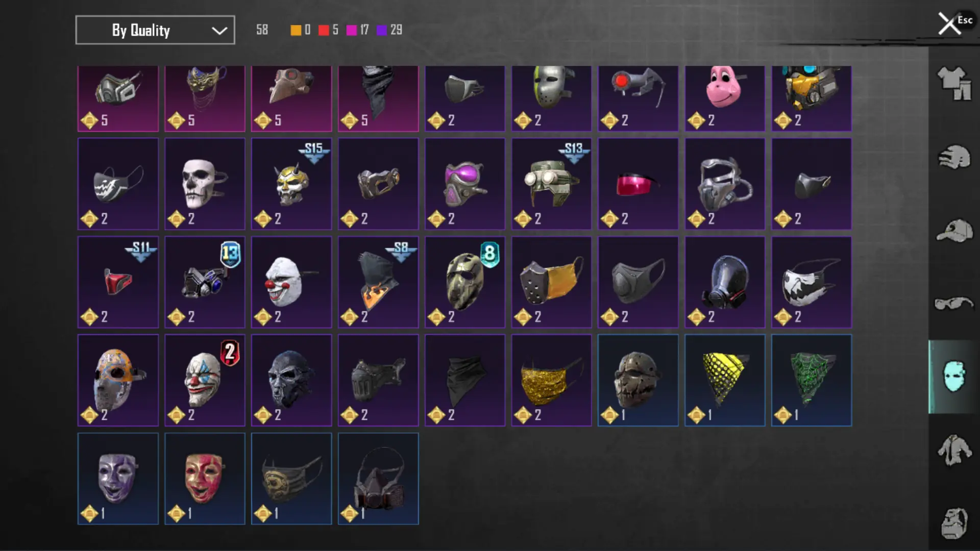
Task: Select the white clown mask with red nose
Action: pos(291,282)
